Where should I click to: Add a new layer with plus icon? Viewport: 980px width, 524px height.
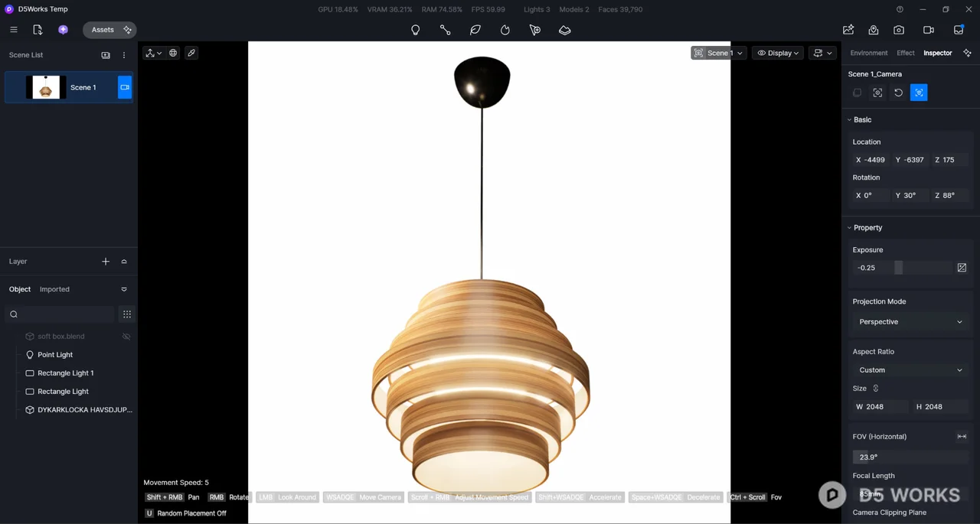pyautogui.click(x=106, y=262)
